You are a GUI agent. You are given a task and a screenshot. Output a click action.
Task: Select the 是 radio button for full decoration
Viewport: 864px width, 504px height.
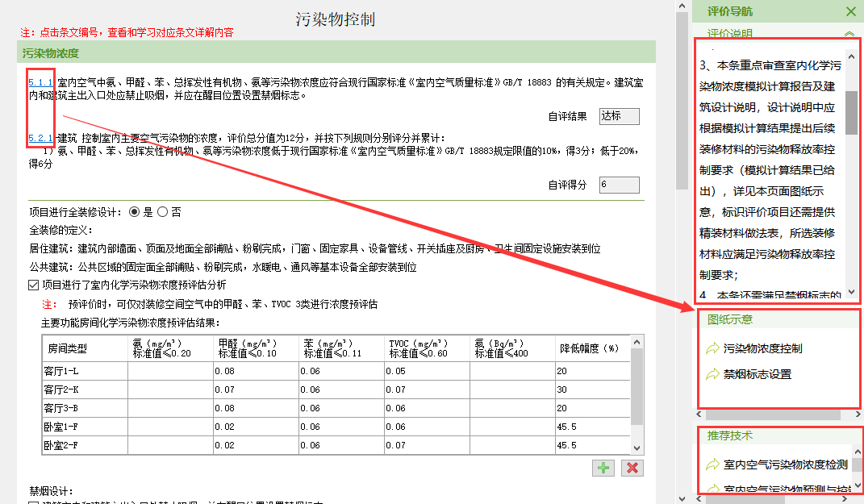pos(135,212)
